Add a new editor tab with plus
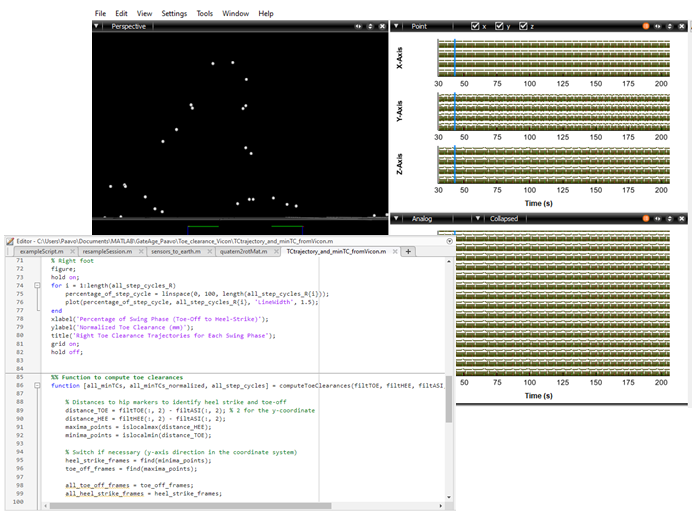Viewport: 698px width, 516px height. point(408,252)
